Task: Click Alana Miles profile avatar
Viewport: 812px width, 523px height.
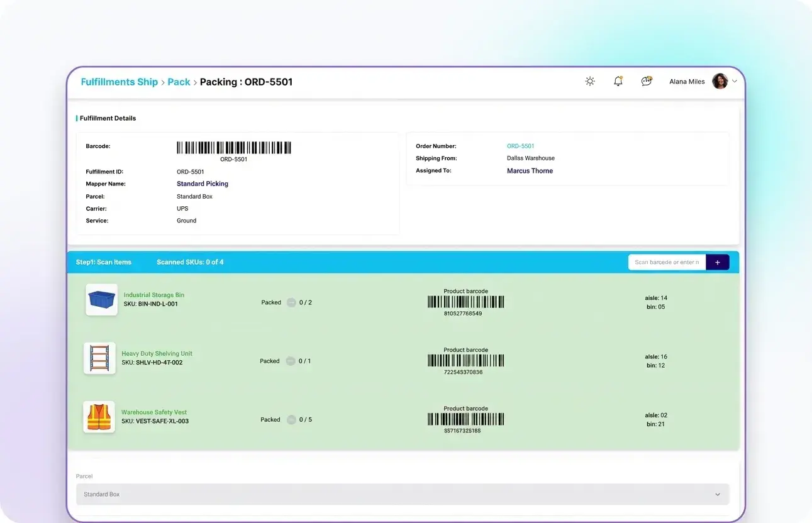Action: click(720, 82)
